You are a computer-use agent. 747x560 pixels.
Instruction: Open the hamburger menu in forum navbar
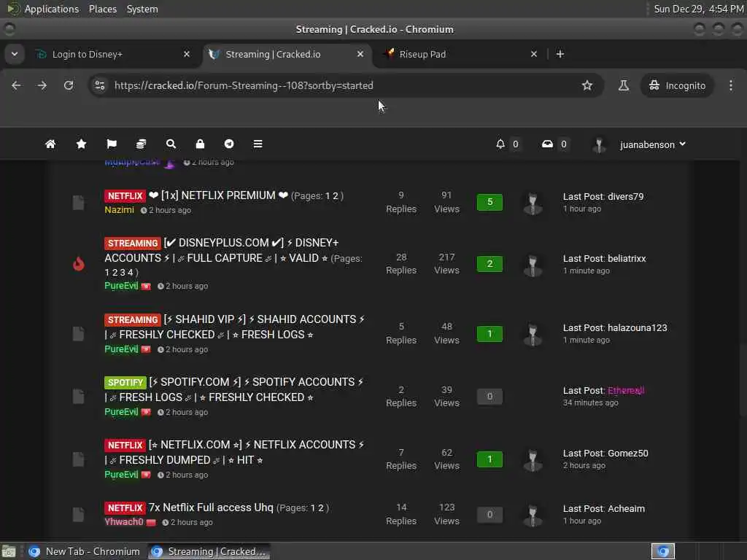pyautogui.click(x=258, y=144)
